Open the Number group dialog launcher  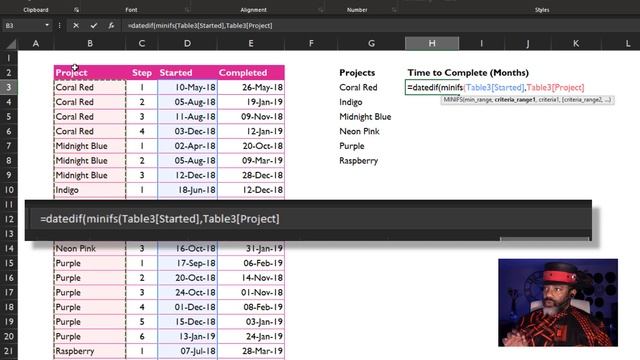coord(394,10)
